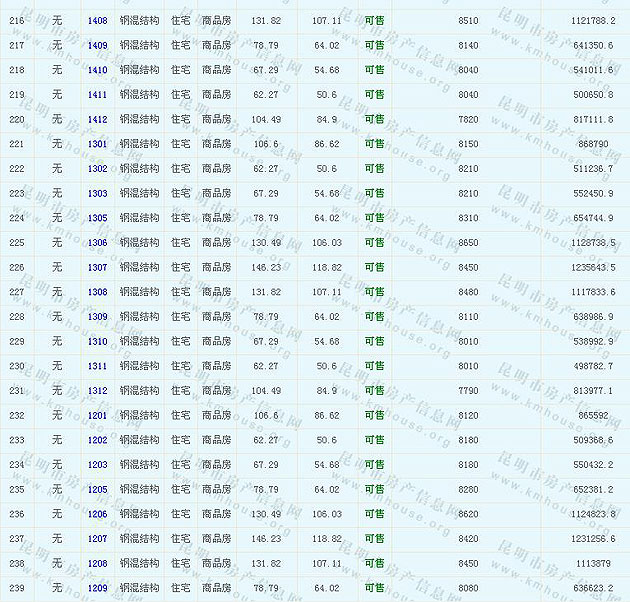
Task: Select room 1209 link
Action: coord(97,588)
